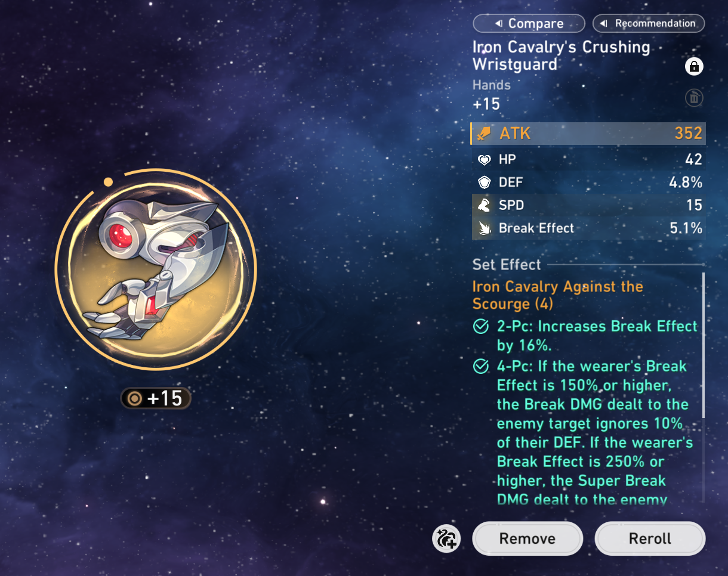This screenshot has width=728, height=576.
Task: Select the Break Effect substat row
Action: 588,228
